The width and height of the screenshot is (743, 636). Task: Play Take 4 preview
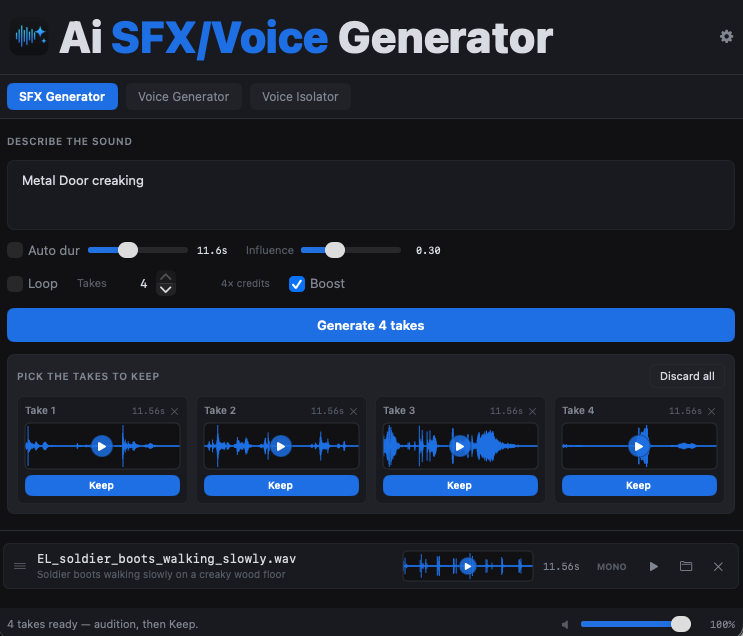tap(639, 446)
